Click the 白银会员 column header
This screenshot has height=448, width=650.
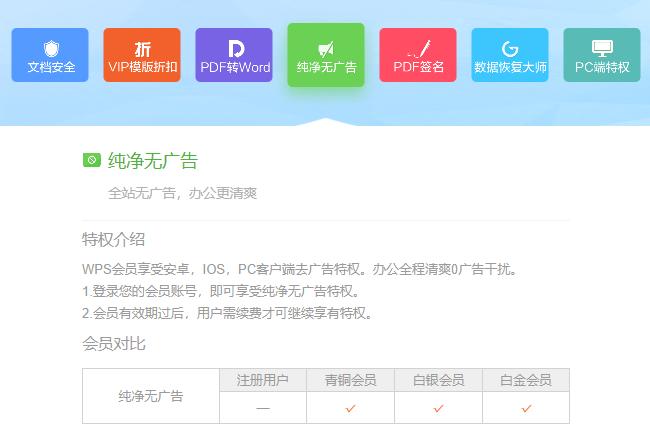(x=438, y=380)
